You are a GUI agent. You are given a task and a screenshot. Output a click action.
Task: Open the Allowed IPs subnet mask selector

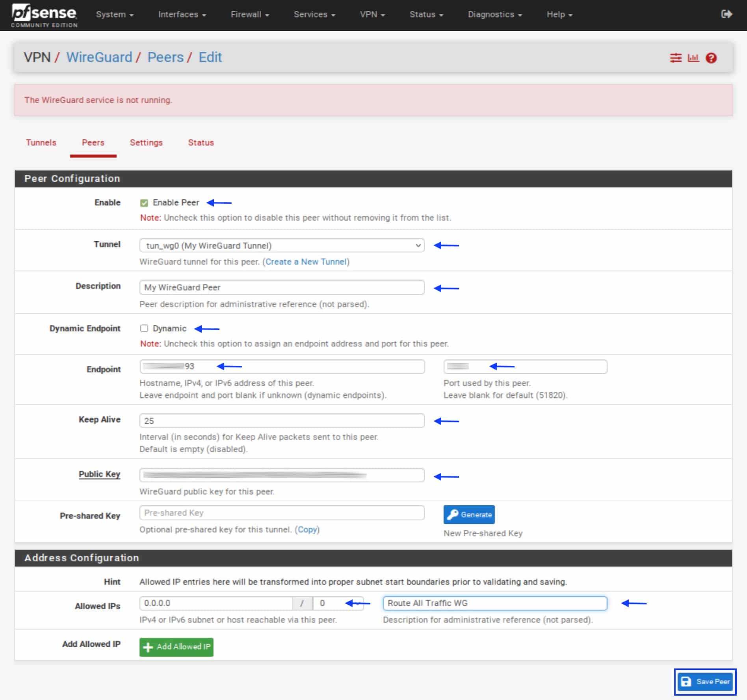pos(338,603)
